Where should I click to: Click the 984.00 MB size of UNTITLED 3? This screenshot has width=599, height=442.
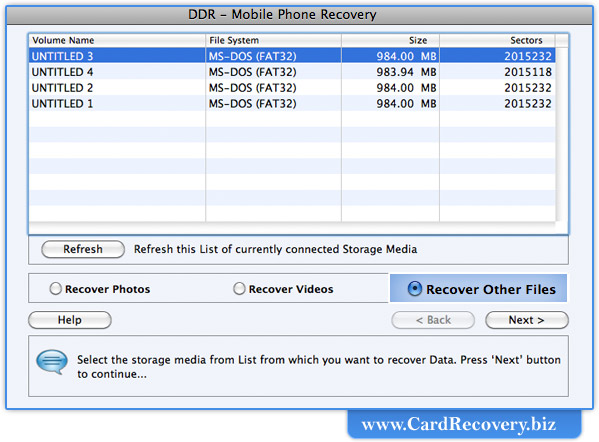(406, 56)
